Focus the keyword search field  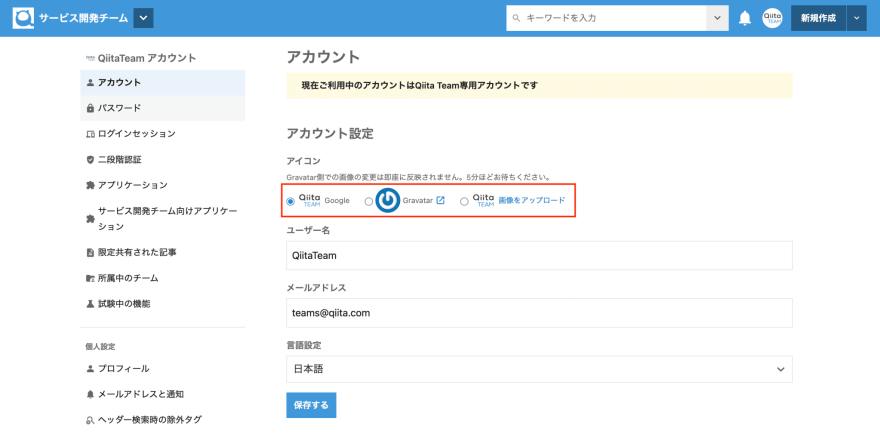[606, 18]
